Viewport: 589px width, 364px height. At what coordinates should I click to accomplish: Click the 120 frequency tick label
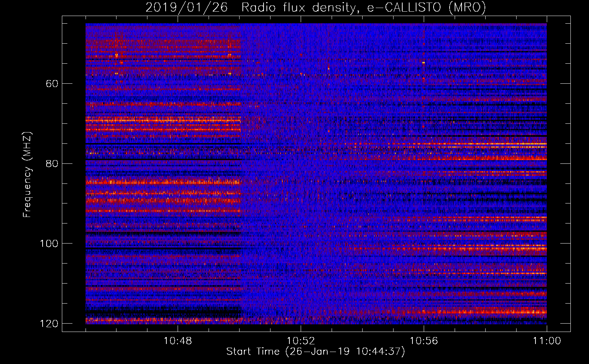tap(49, 324)
